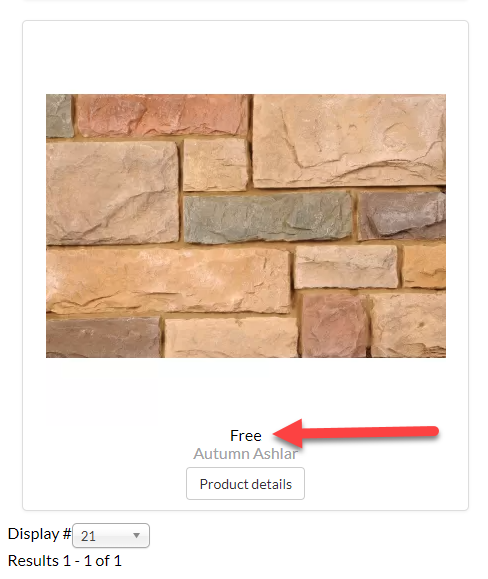Click the Display # label text

point(39,534)
